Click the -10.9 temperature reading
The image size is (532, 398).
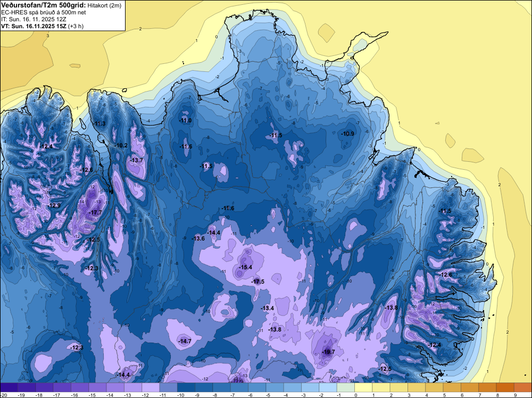[x=348, y=134]
